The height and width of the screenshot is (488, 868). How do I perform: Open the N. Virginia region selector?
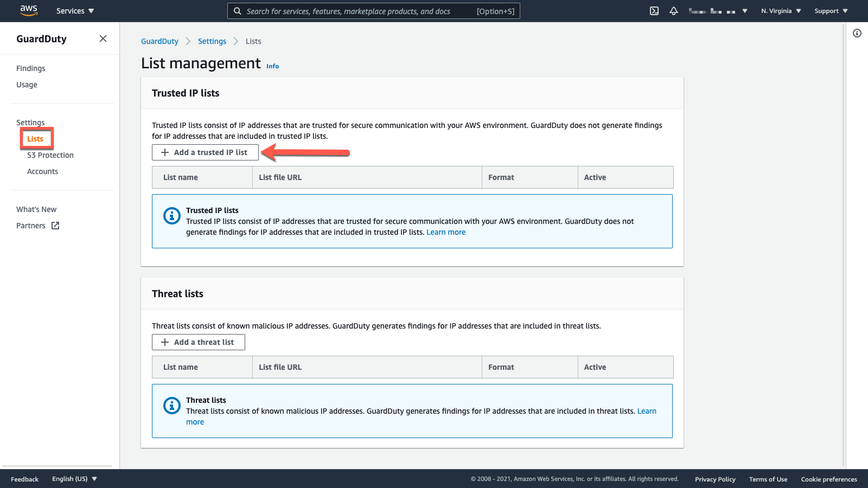(781, 11)
